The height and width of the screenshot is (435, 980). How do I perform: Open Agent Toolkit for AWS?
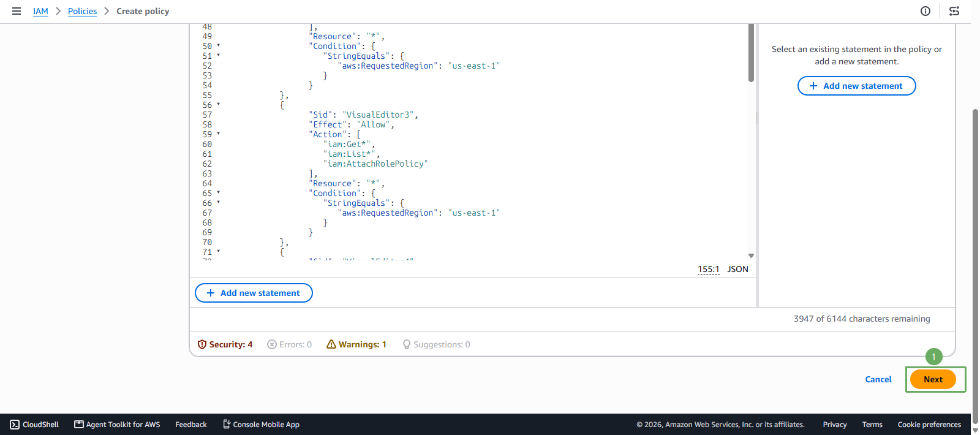click(117, 425)
